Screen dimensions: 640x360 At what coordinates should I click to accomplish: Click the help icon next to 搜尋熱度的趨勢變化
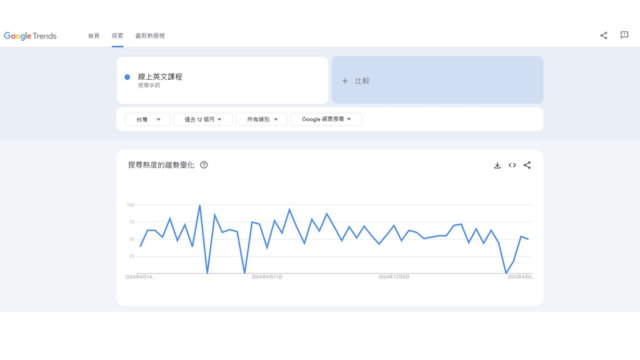pos(204,165)
